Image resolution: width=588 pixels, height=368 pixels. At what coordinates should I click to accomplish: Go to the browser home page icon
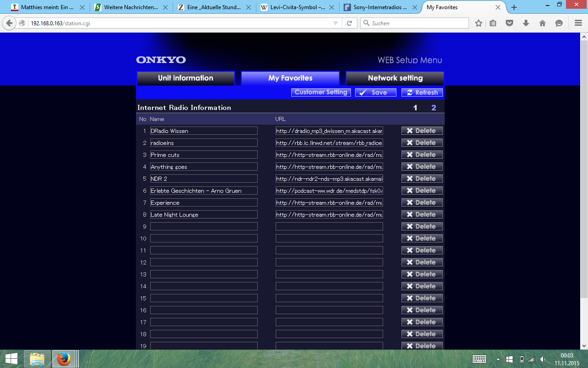coord(543,23)
